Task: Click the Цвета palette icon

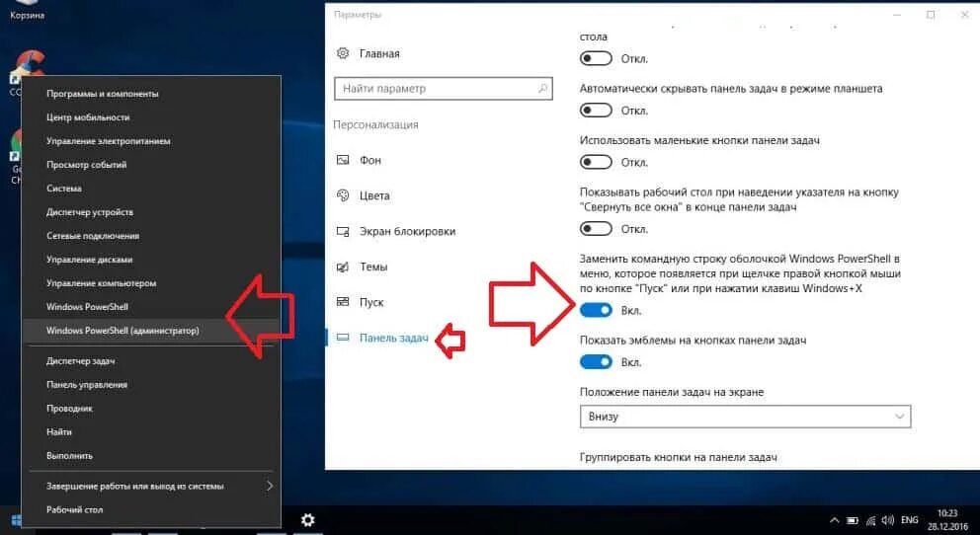Action: [343, 195]
